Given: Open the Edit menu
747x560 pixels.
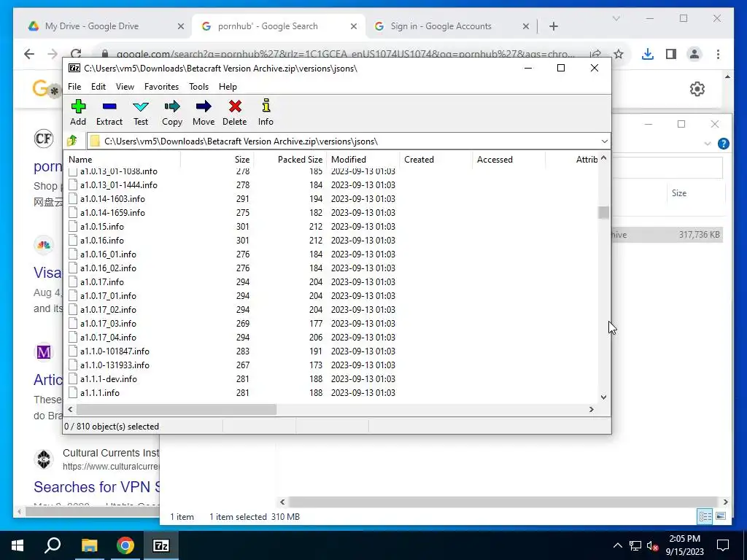Looking at the screenshot, I should click(x=98, y=87).
